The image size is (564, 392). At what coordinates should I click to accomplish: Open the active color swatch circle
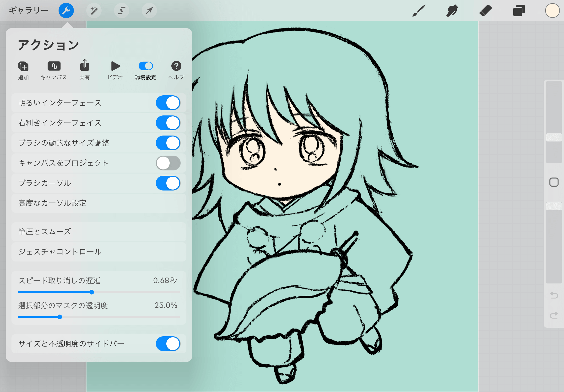coord(552,11)
